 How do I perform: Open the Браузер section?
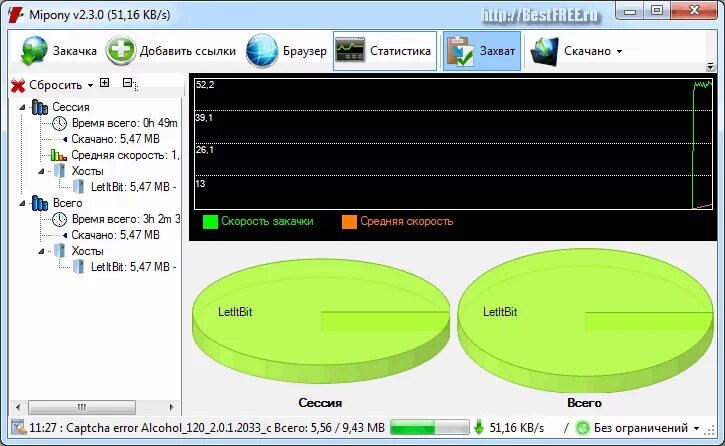(x=286, y=51)
